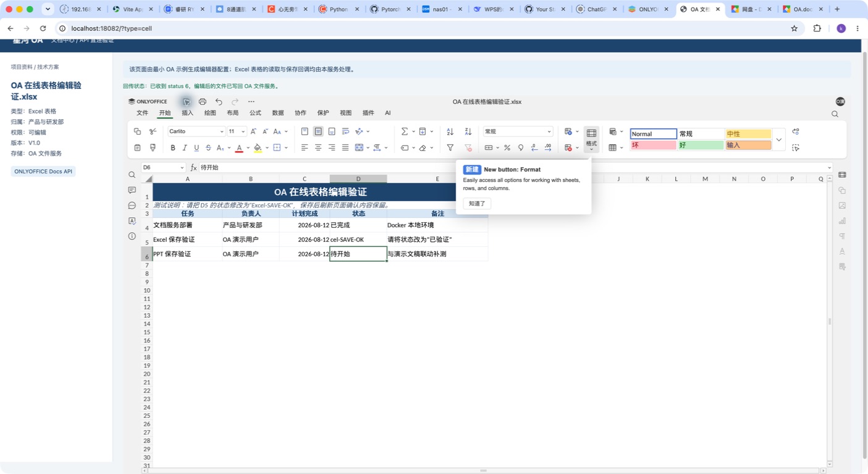Open the comments panel in left sidebar
Image resolution: width=868 pixels, height=474 pixels.
click(x=132, y=190)
